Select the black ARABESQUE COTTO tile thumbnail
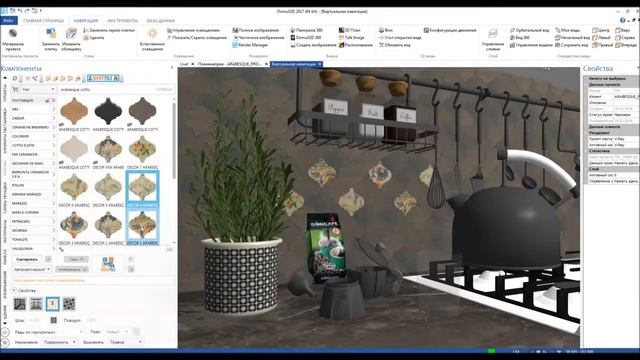The height and width of the screenshot is (360, 640). [108, 111]
